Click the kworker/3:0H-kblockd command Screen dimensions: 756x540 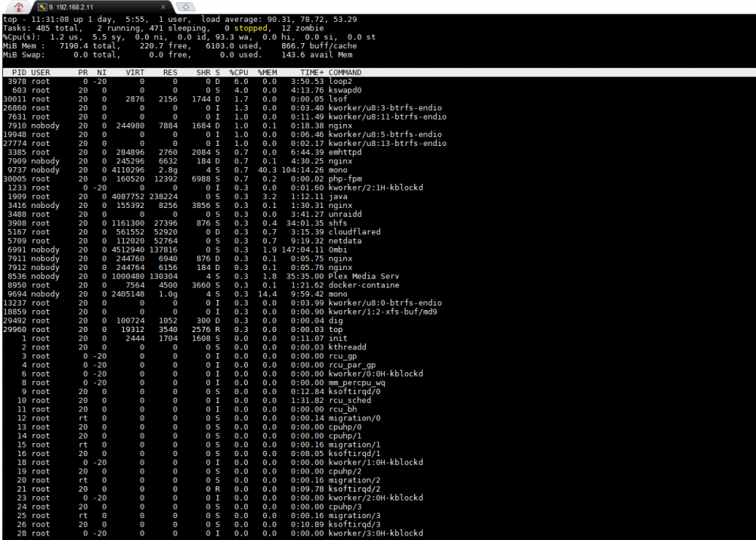point(376,532)
